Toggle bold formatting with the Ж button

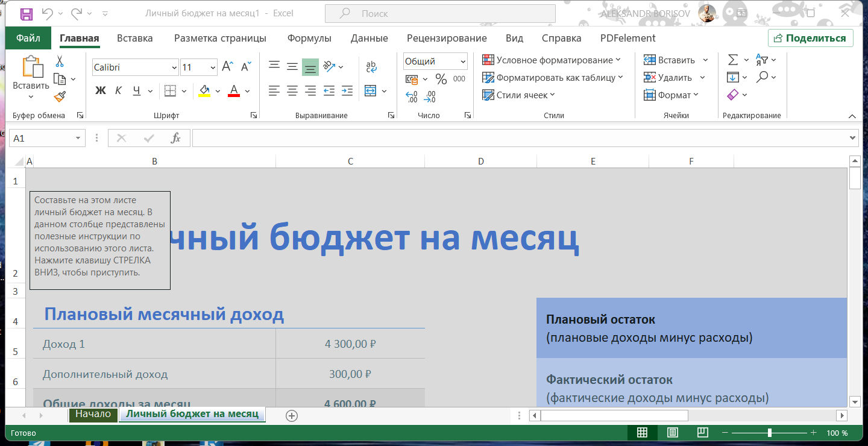101,91
